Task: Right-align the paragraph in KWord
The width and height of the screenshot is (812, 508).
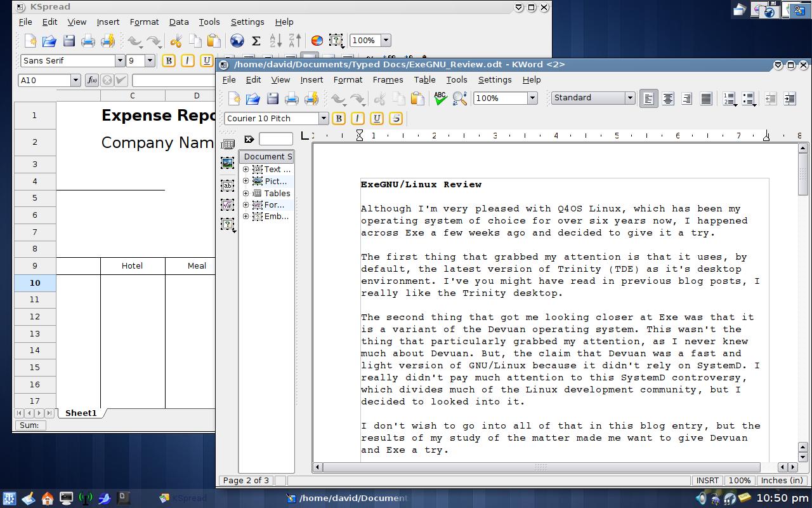Action: point(687,98)
